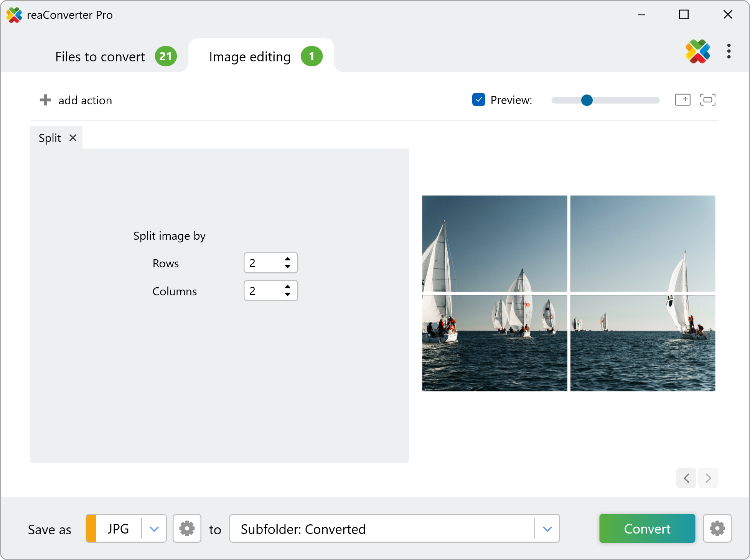Viewport: 750px width, 560px height.
Task: Click the fit-preview-to-window icon
Action: point(707,100)
